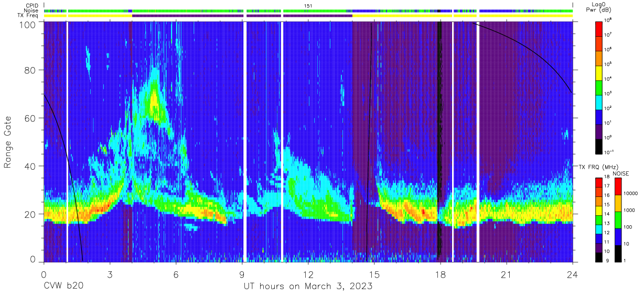Click the '20' tick on Range Gate axis

(31, 214)
